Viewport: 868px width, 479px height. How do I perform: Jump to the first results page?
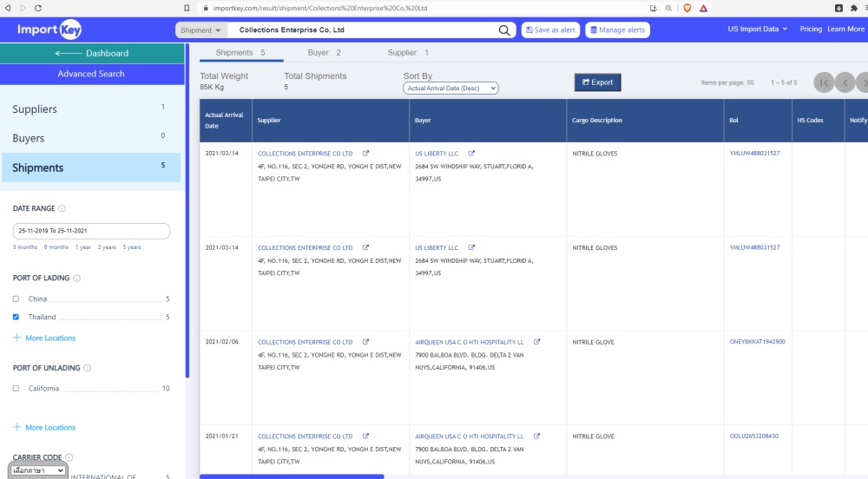tap(824, 82)
